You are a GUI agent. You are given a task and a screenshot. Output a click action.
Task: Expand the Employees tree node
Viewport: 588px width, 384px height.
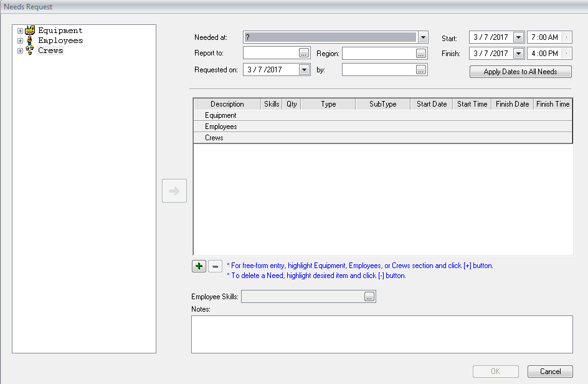(x=19, y=40)
